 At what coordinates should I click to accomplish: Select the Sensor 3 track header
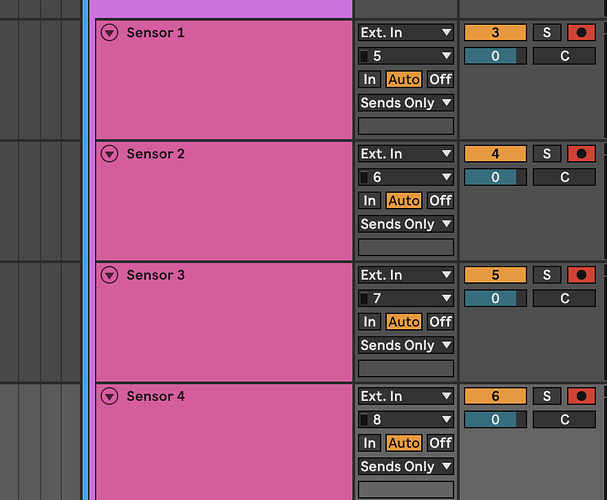coord(224,322)
